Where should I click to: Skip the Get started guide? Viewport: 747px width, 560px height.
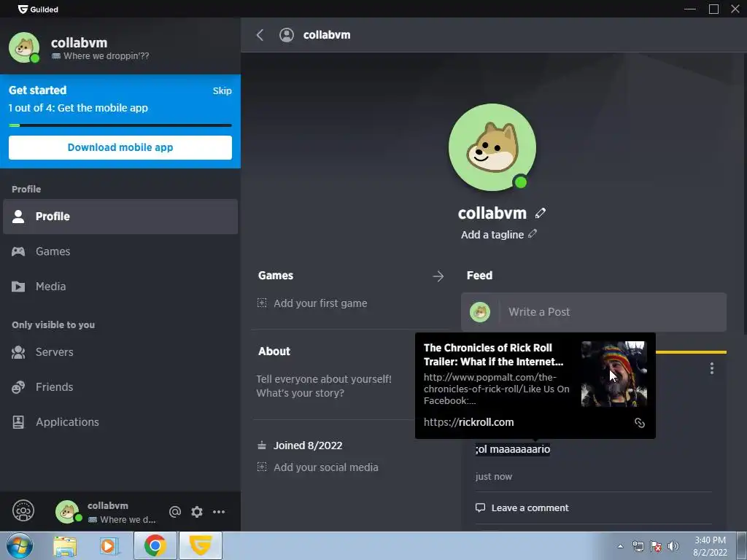[222, 91]
